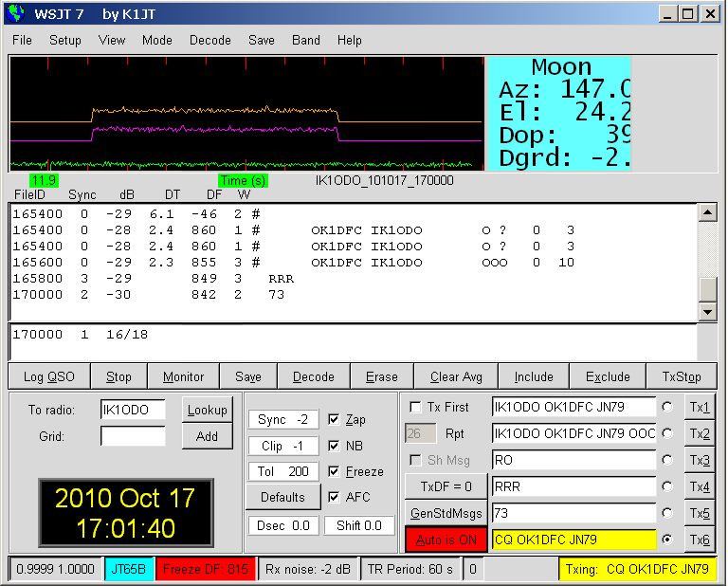The width and height of the screenshot is (728, 586).
Task: Open the Save menu
Action: tap(262, 41)
